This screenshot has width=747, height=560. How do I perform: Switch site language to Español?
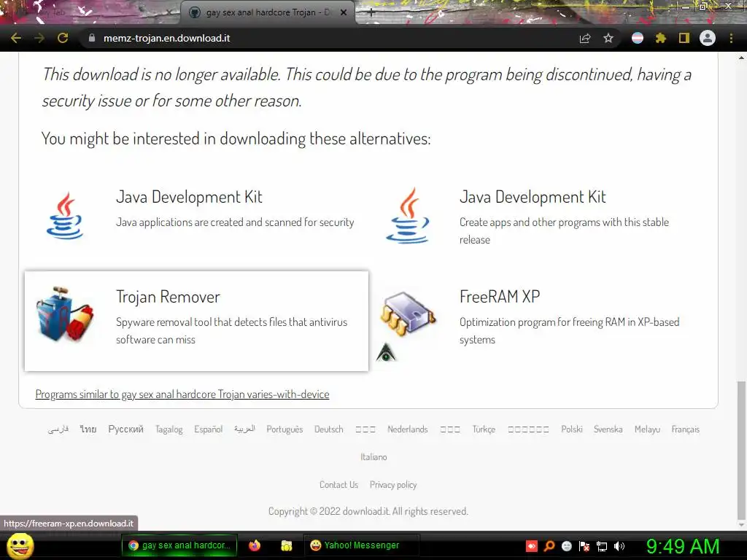pyautogui.click(x=208, y=429)
